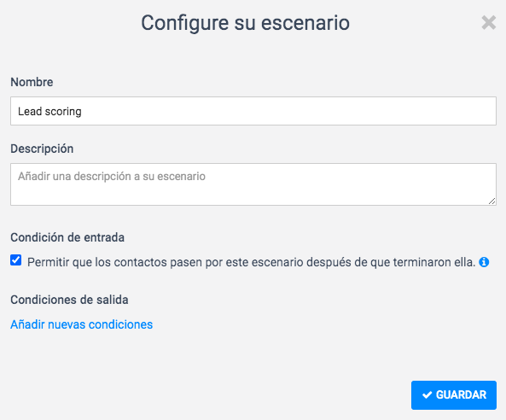
Task: Select the 'Condición de entrada' heading
Action: tap(67, 237)
